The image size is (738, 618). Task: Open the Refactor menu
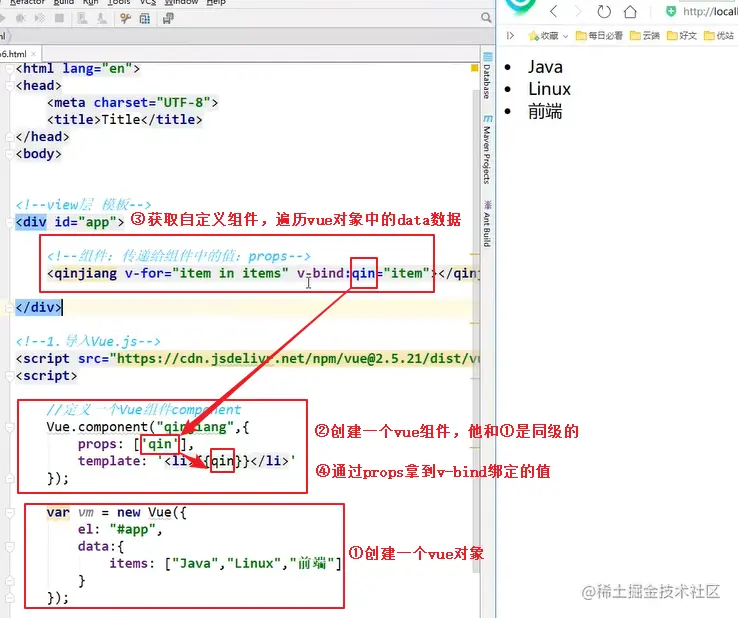(x=27, y=2)
